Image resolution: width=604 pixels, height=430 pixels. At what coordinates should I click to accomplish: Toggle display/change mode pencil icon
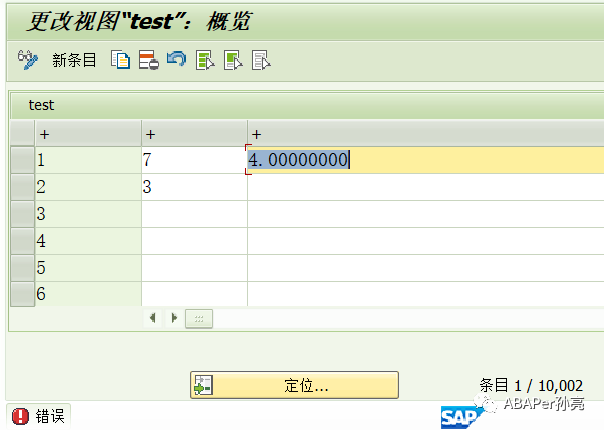(28, 60)
